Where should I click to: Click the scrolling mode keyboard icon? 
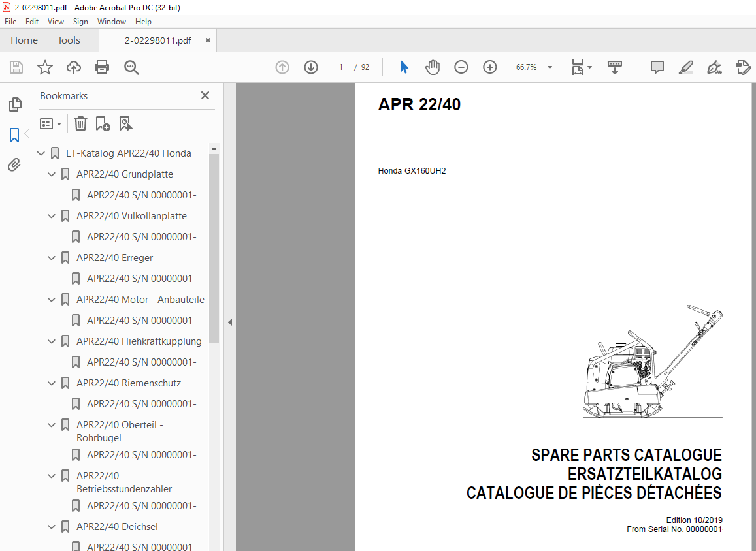pos(615,67)
